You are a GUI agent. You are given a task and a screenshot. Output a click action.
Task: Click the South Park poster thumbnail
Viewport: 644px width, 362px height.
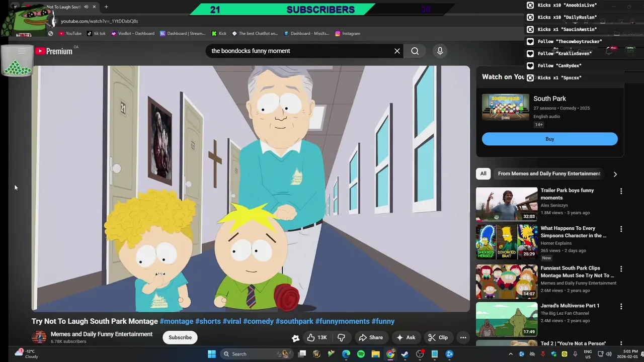[506, 107]
